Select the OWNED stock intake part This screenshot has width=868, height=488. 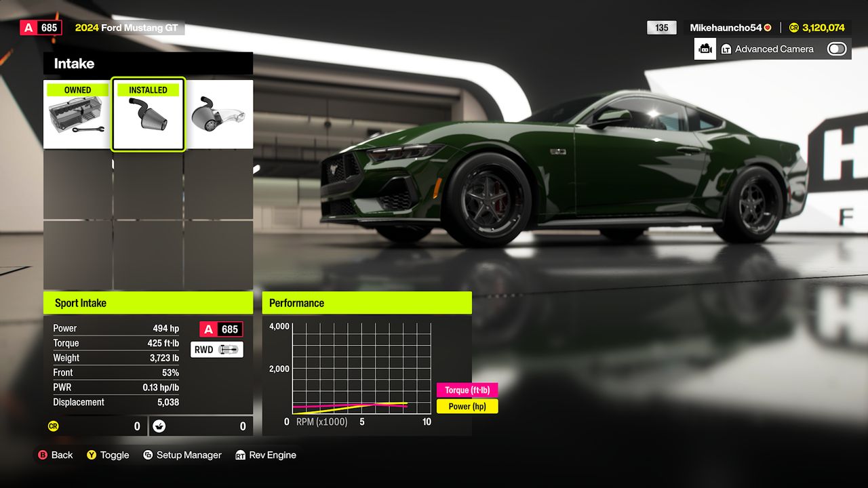click(78, 114)
